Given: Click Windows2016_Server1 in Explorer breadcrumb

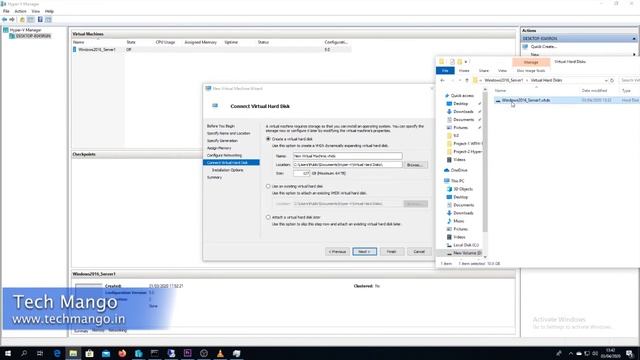Looking at the screenshot, I should click(x=504, y=80).
